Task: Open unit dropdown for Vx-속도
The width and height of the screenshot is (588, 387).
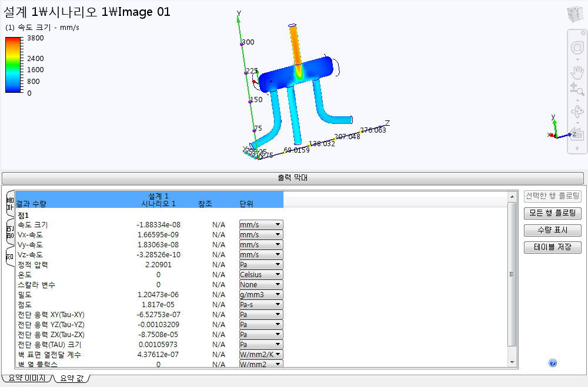Action: click(261, 235)
